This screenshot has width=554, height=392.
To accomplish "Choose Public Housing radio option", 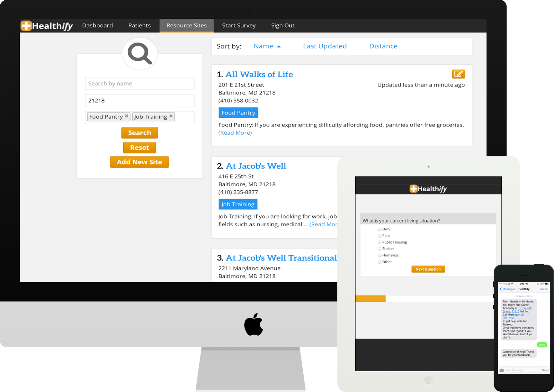I will coord(379,242).
